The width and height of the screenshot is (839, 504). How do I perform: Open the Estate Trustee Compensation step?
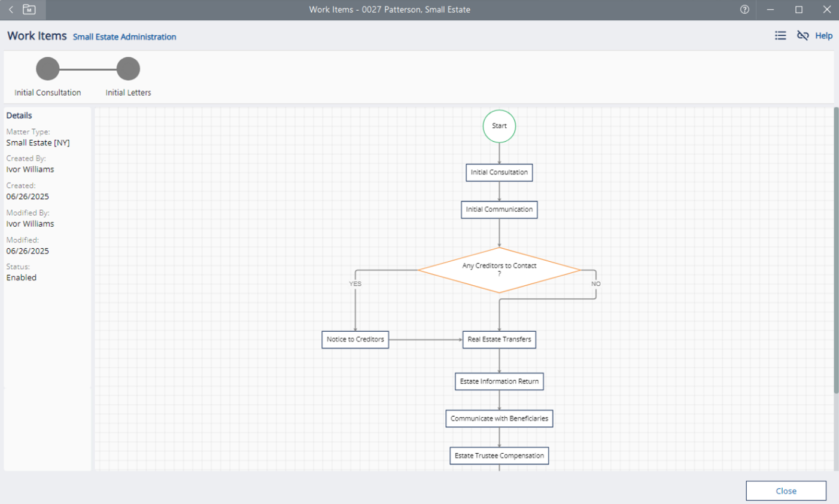click(x=499, y=456)
